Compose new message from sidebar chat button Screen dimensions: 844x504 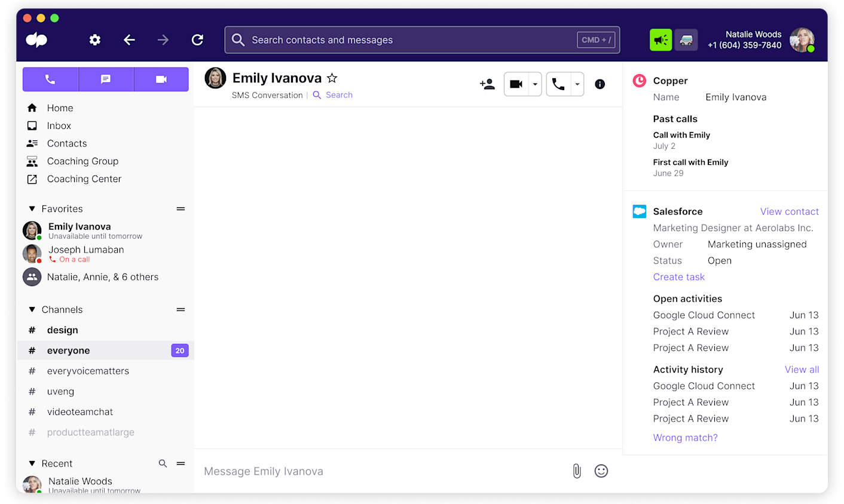point(106,79)
